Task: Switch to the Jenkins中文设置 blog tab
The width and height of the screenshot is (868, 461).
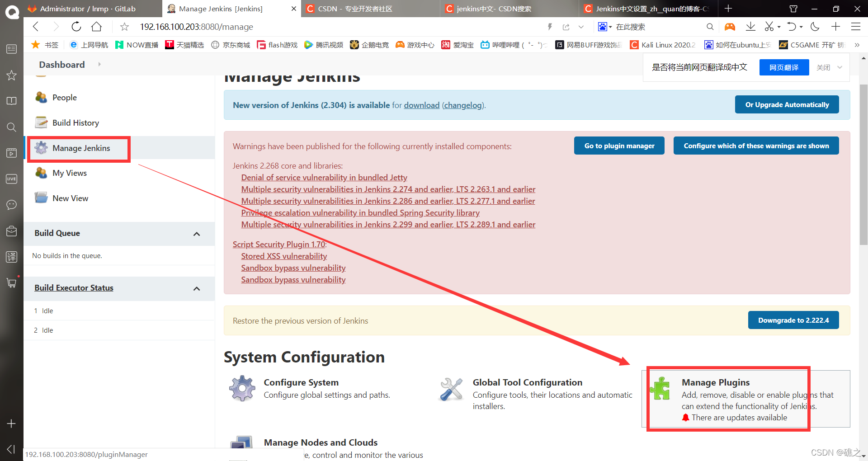Action: [648, 9]
